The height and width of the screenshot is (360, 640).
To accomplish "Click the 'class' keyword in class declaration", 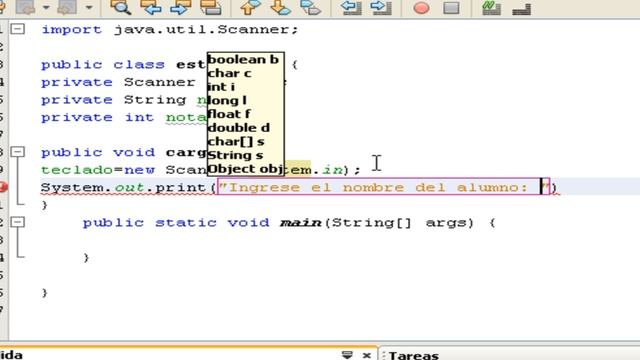I will click(139, 64).
